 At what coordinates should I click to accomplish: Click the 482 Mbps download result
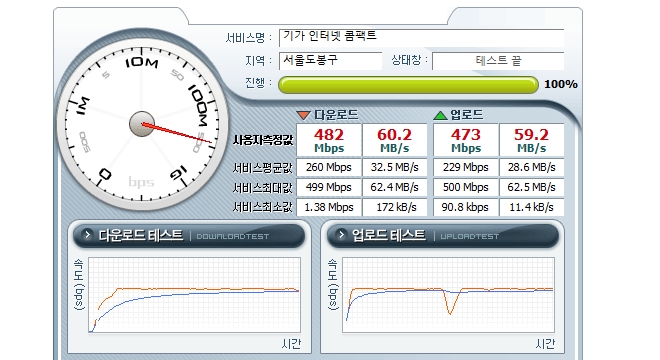click(x=329, y=140)
